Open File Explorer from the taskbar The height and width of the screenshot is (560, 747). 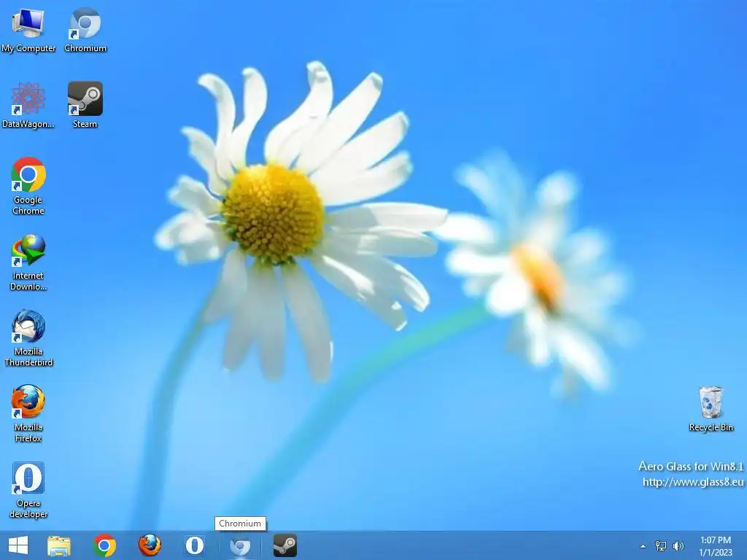tap(59, 545)
